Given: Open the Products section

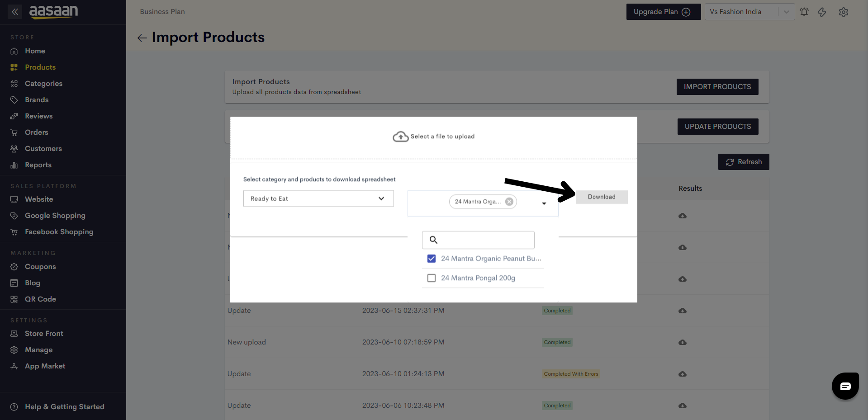Looking at the screenshot, I should (x=40, y=67).
